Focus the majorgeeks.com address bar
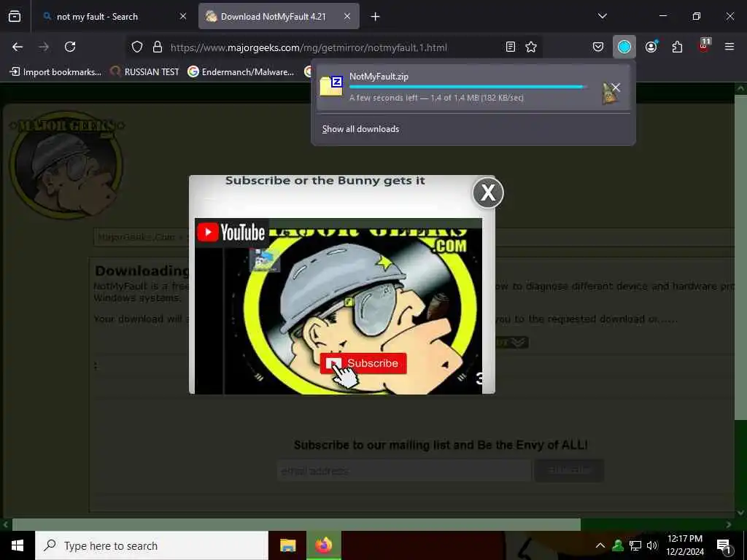 point(309,47)
